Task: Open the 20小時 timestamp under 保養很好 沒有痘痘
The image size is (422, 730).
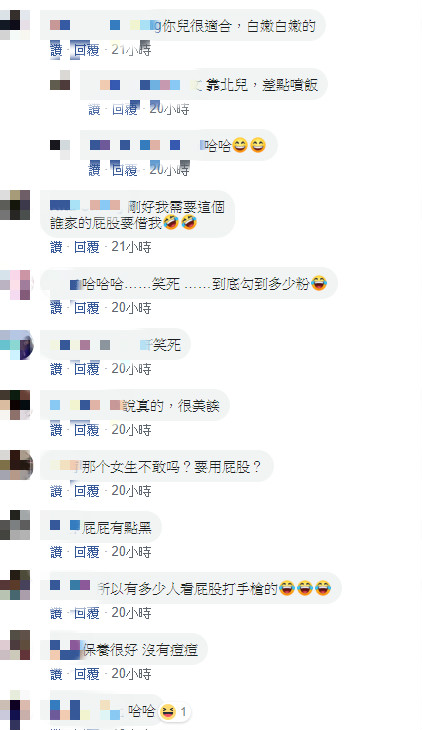Action: tap(131, 674)
